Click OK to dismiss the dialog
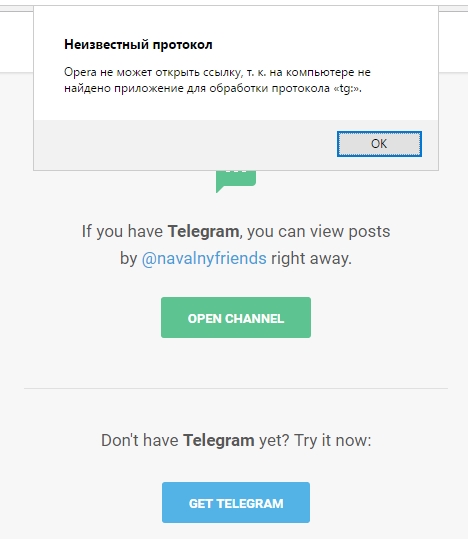This screenshot has height=539, width=468. (x=379, y=144)
